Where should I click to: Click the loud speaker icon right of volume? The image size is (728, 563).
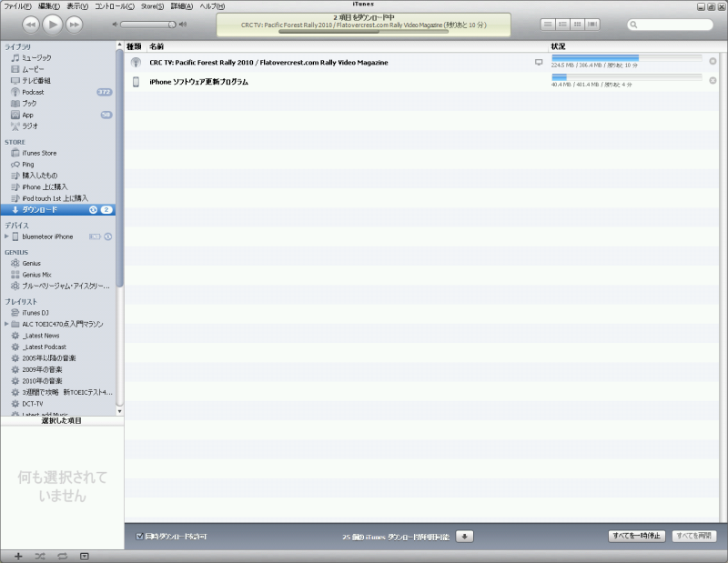click(183, 25)
